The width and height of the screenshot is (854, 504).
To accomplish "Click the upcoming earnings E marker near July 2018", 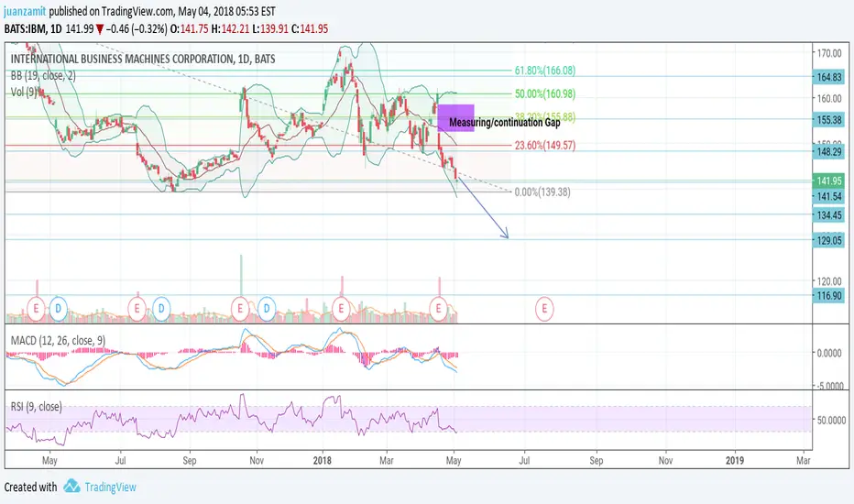I will (544, 309).
